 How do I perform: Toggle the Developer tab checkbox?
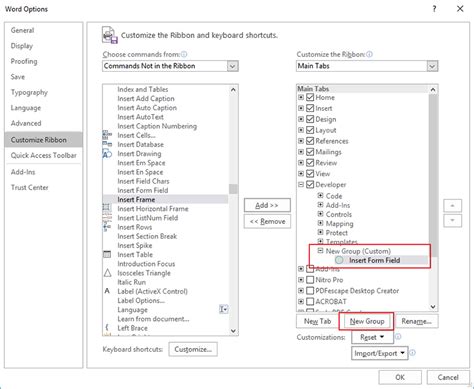point(310,184)
